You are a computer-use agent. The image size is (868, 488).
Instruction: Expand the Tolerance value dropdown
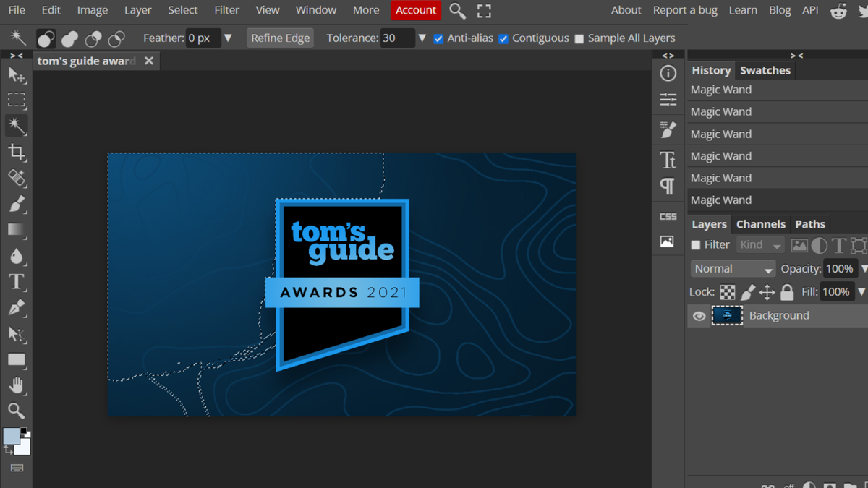(422, 38)
